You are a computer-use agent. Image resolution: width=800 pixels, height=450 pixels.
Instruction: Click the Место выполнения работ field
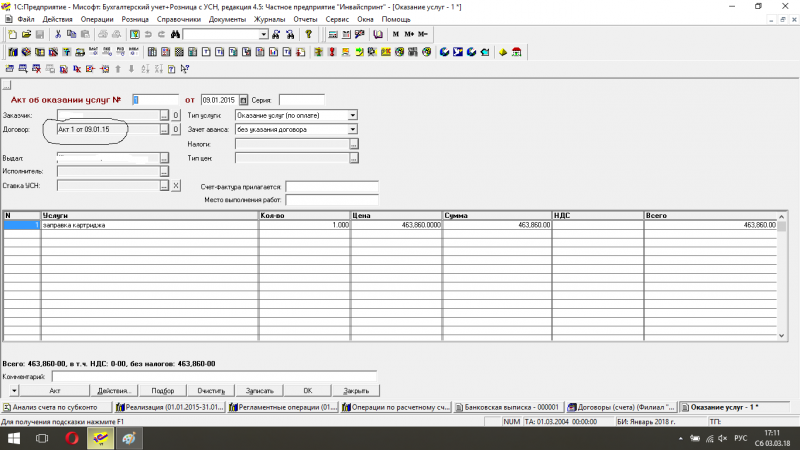coord(332,200)
